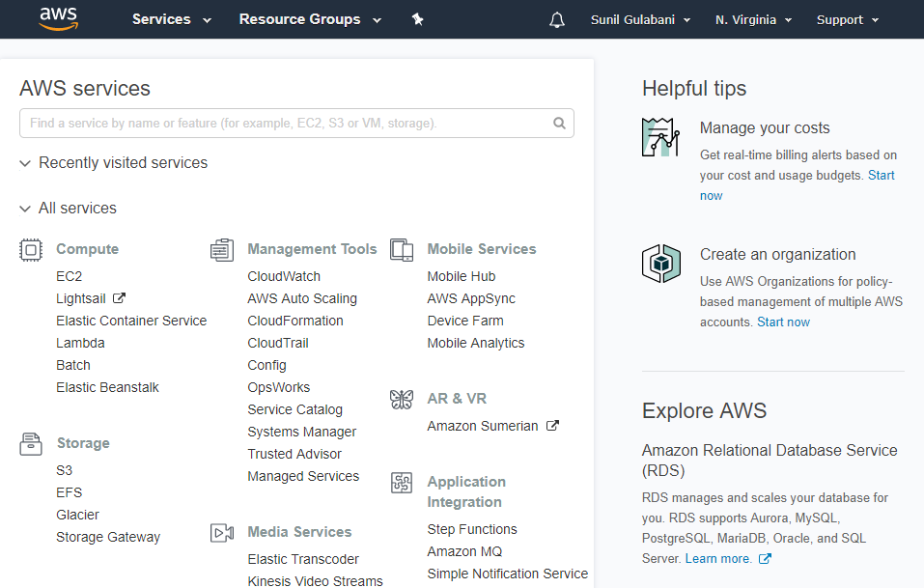The width and height of the screenshot is (924, 588).
Task: Open the notifications bell icon
Action: click(557, 20)
